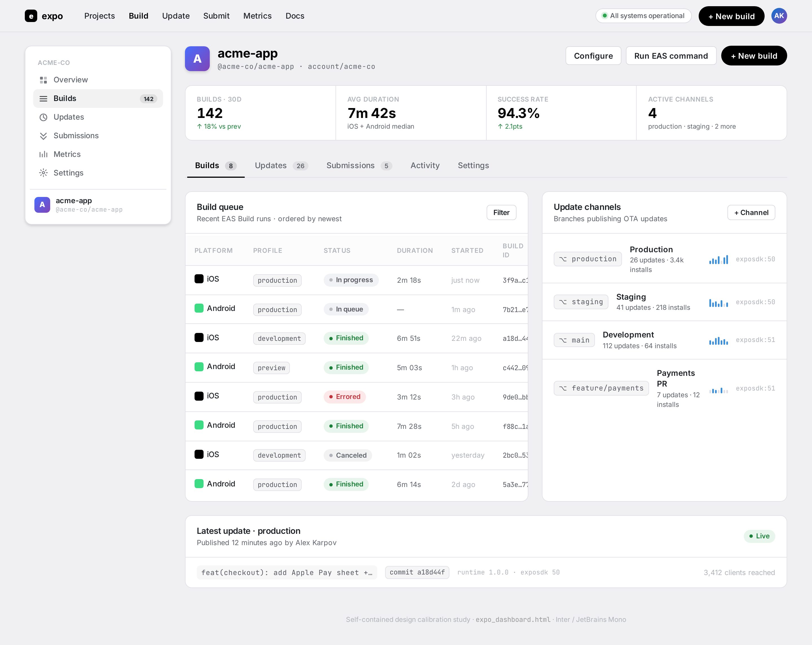Click the Updates clock icon in sidebar
The width and height of the screenshot is (812, 645).
pos(43,117)
